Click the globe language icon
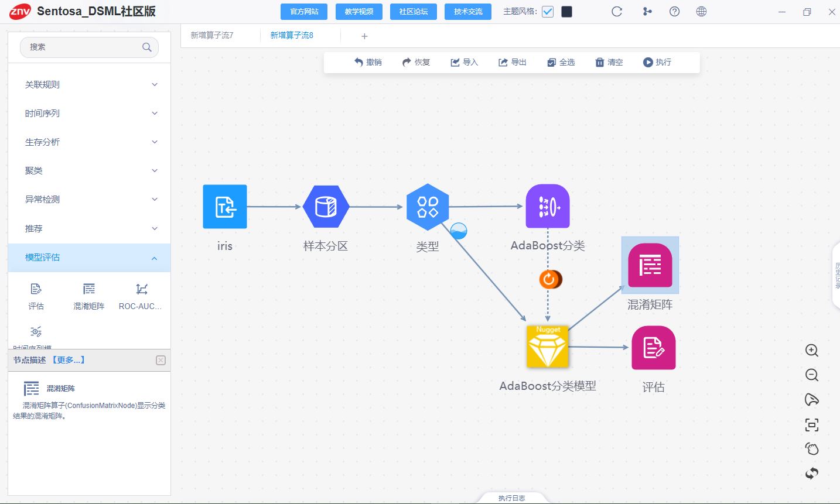This screenshot has height=504, width=840. [702, 12]
